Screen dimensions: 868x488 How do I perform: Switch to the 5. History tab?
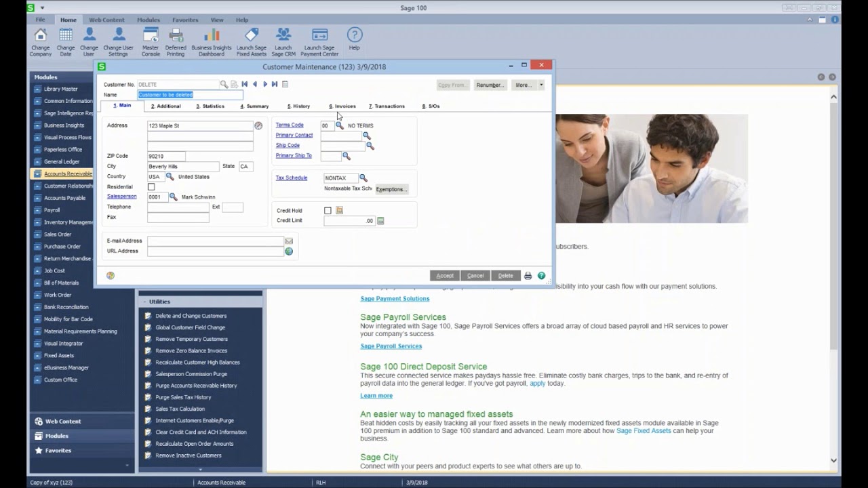[x=298, y=106]
